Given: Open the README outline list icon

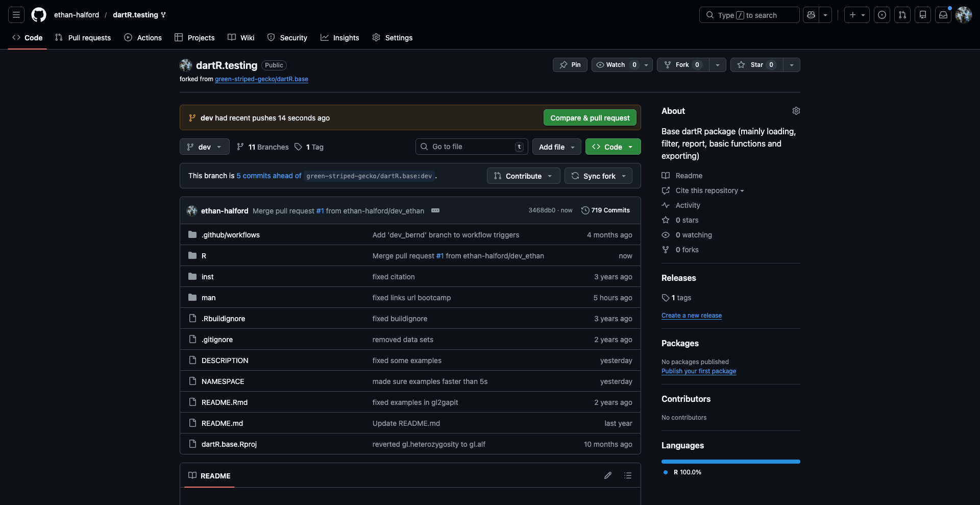Looking at the screenshot, I should click(x=628, y=475).
